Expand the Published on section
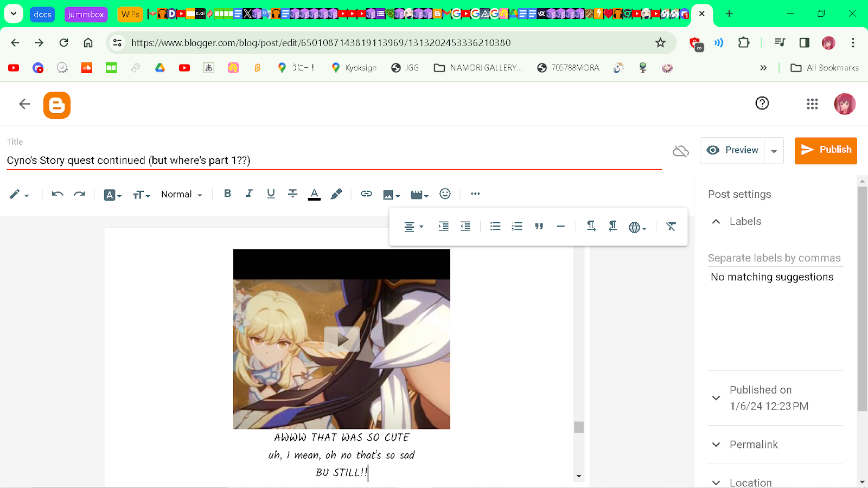 (x=716, y=398)
